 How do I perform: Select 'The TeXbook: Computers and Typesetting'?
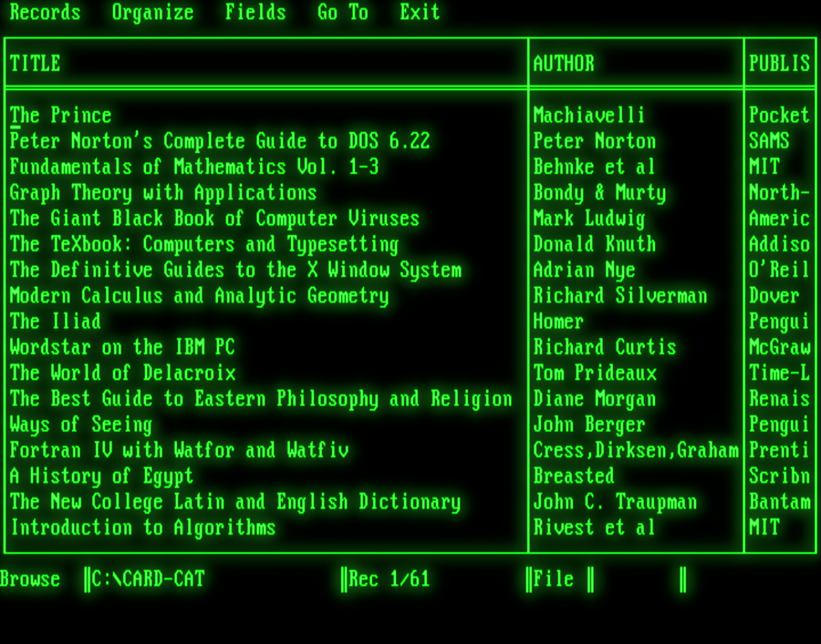coord(205,244)
